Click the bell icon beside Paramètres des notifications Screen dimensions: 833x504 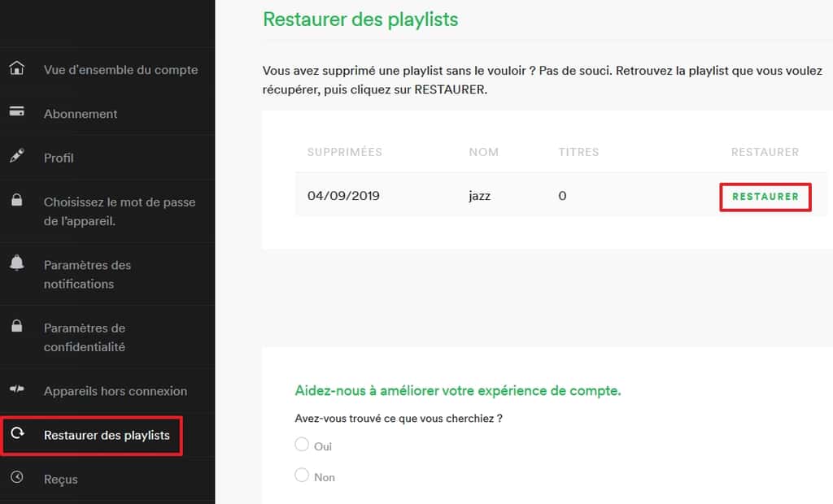[x=17, y=263]
